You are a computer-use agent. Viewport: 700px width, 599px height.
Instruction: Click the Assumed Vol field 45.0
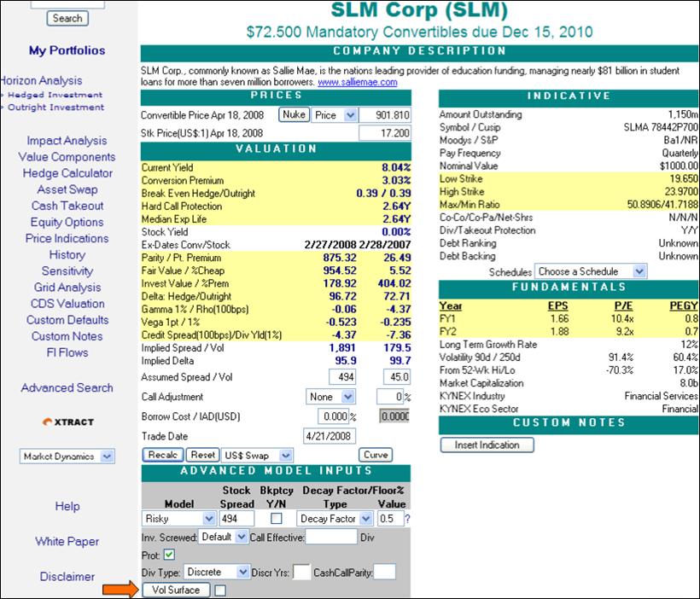pyautogui.click(x=396, y=377)
